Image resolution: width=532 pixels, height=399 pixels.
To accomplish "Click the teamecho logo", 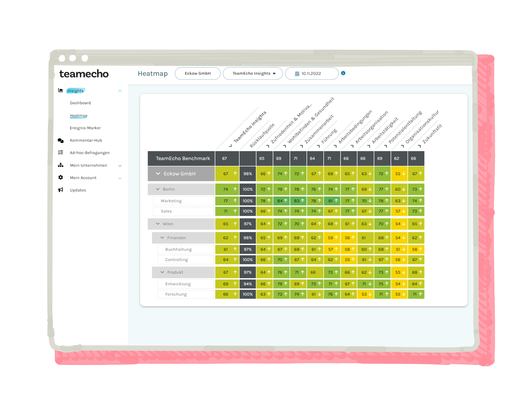I will tap(84, 74).
